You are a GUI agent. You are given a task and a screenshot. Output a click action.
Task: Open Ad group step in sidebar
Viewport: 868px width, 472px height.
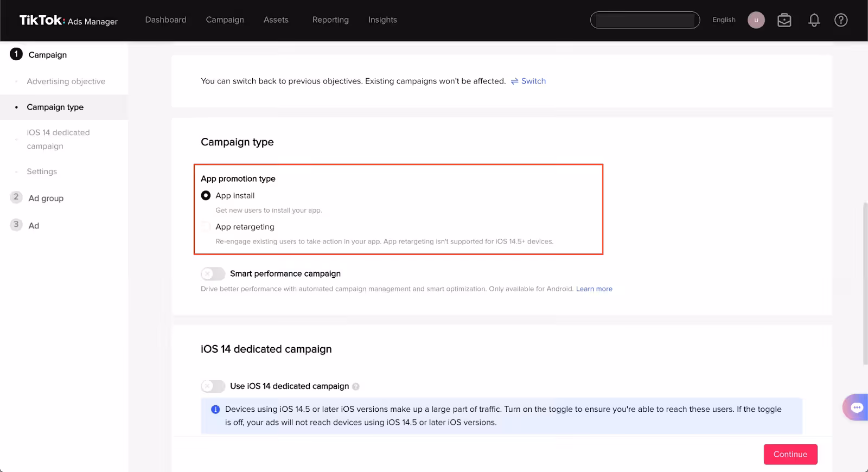click(46, 198)
